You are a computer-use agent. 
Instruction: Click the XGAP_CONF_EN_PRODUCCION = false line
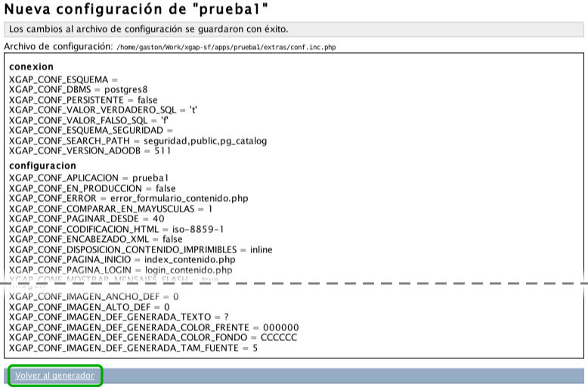pos(92,188)
